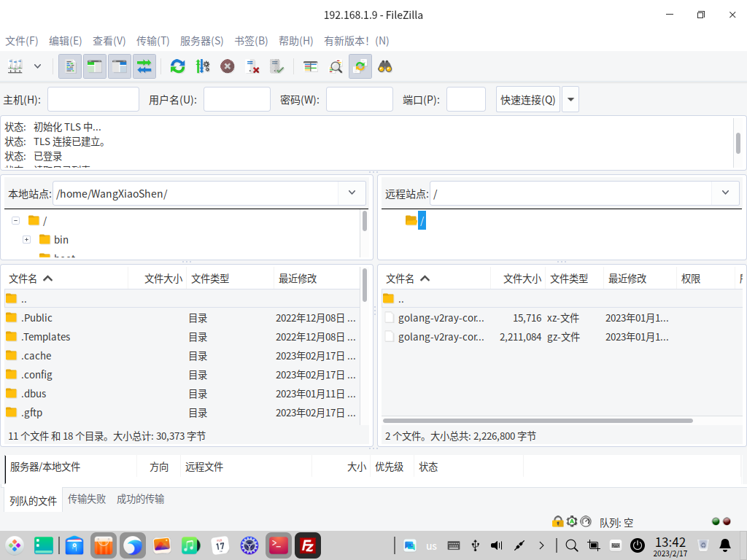The image size is (747, 560).
Task: Search for files with binoculars icon
Action: 385,66
